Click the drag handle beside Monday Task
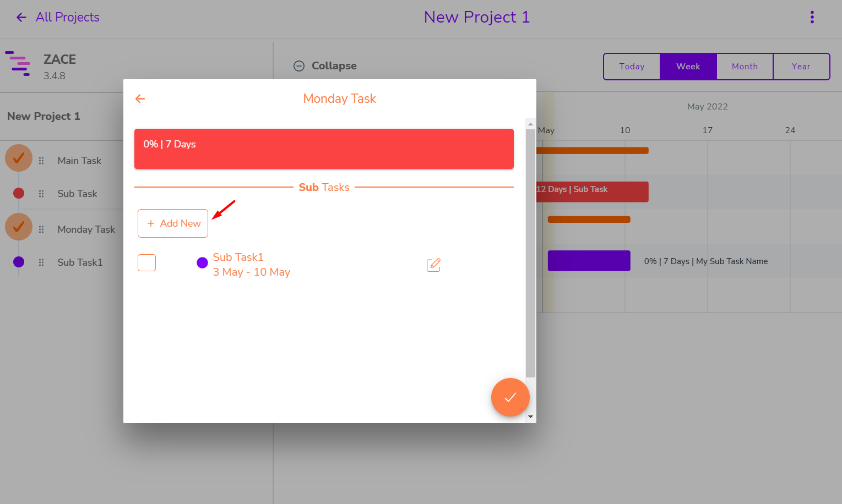This screenshot has width=842, height=504. 41,229
